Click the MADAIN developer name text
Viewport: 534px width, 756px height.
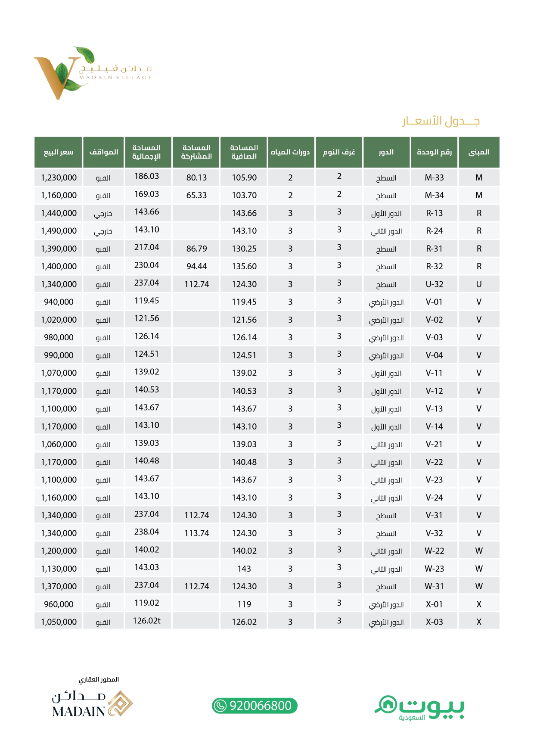point(78,711)
